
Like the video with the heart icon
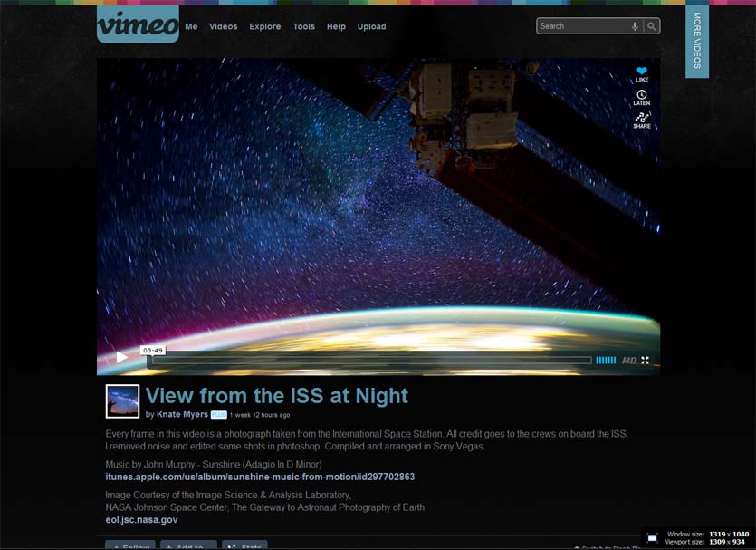point(642,74)
